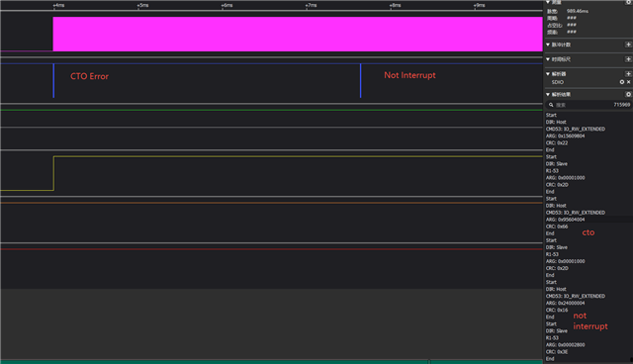Click the rising edge on yellow channel

[53, 173]
